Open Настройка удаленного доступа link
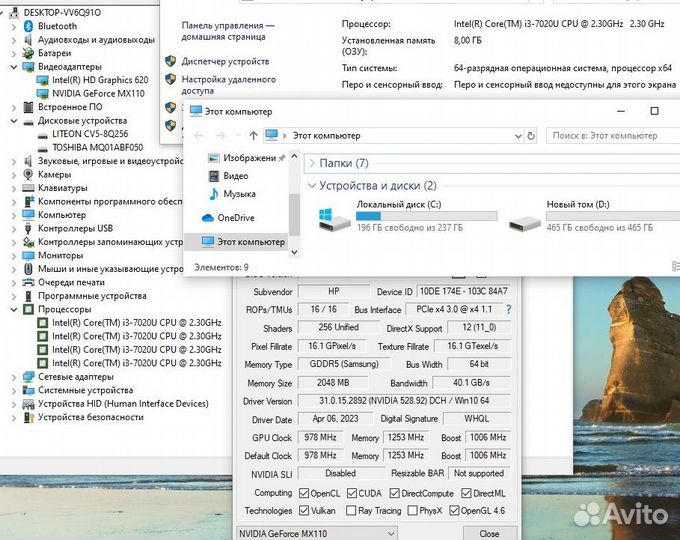Image resolution: width=680 pixels, height=540 pixels. point(229,85)
